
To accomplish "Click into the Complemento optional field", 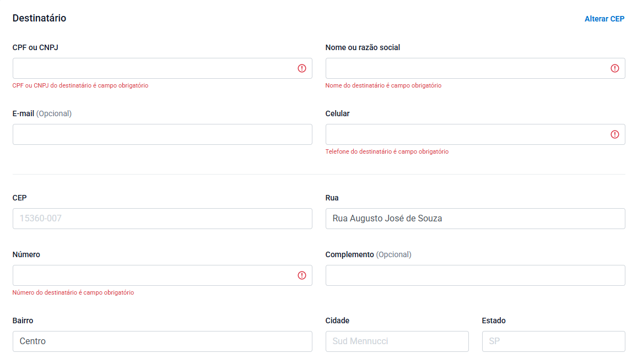I will [475, 275].
